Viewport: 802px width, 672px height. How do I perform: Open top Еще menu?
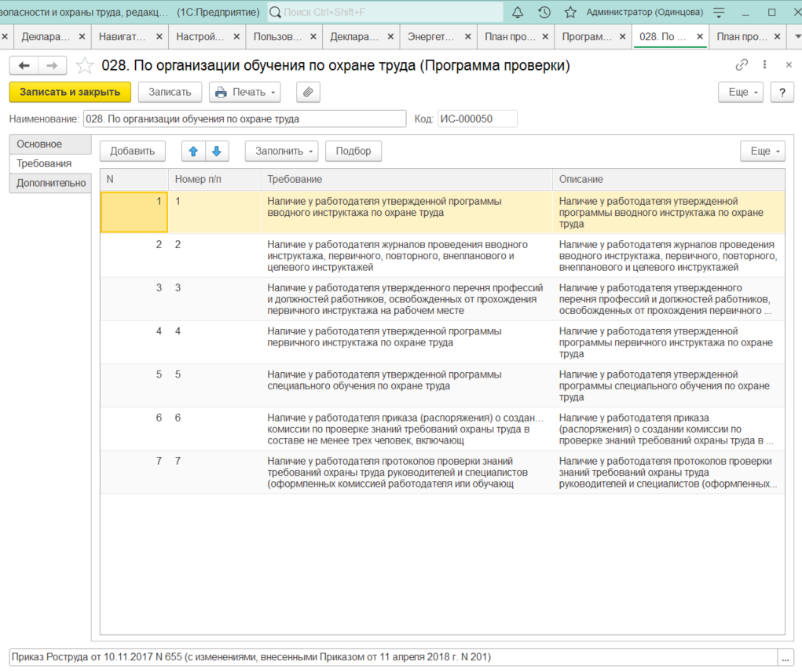pyautogui.click(x=742, y=92)
